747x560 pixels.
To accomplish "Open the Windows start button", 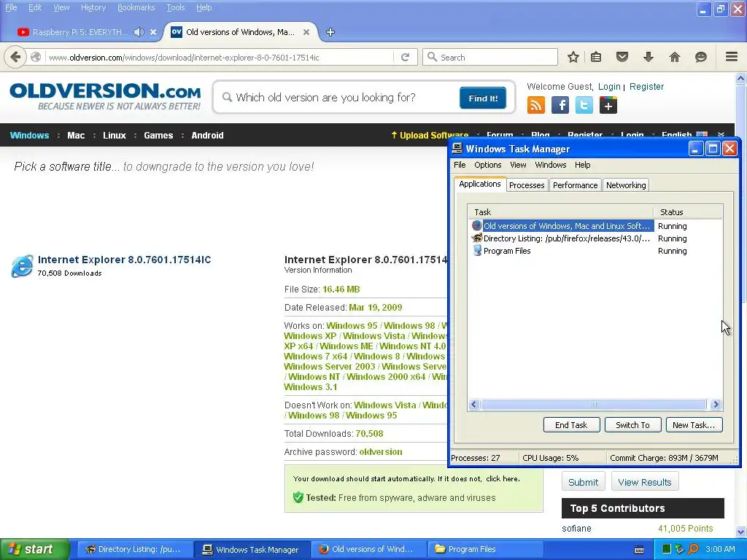I will point(34,549).
